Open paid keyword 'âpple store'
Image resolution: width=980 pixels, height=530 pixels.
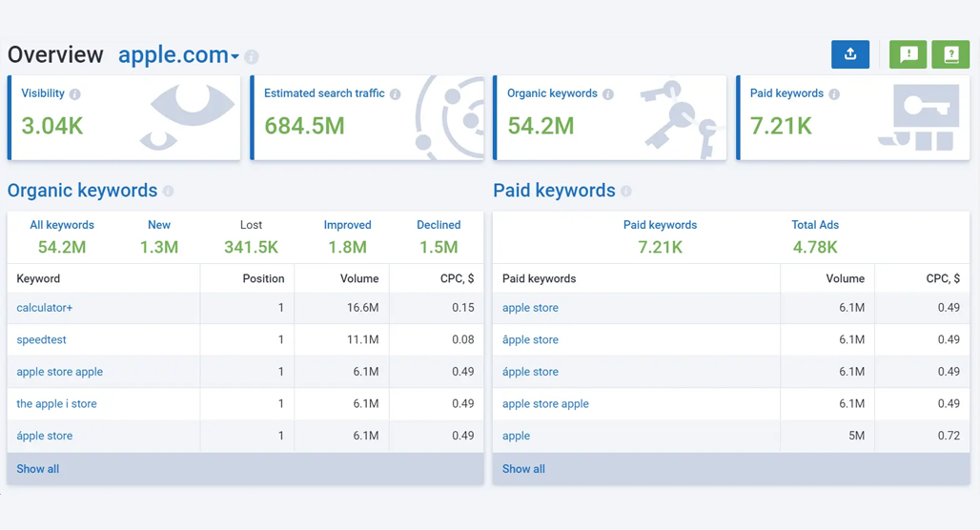530,339
